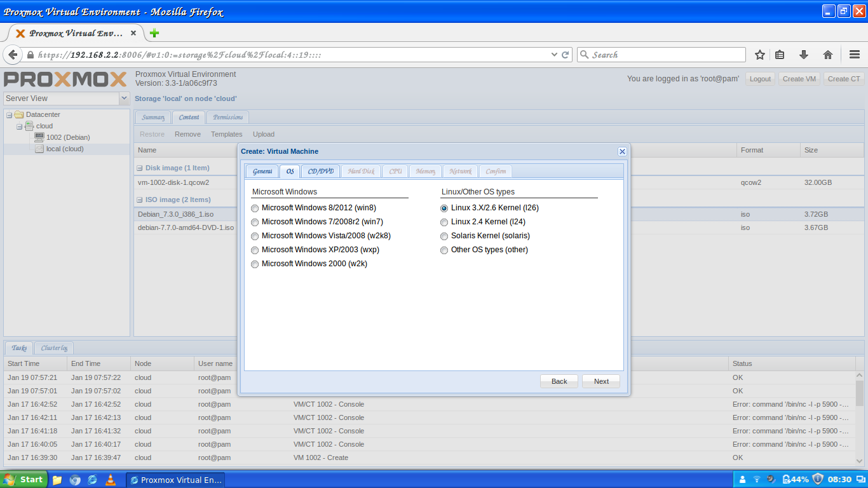Select the Datacenter folder icon in the tree
This screenshot has width=868, height=488.
pos(19,114)
